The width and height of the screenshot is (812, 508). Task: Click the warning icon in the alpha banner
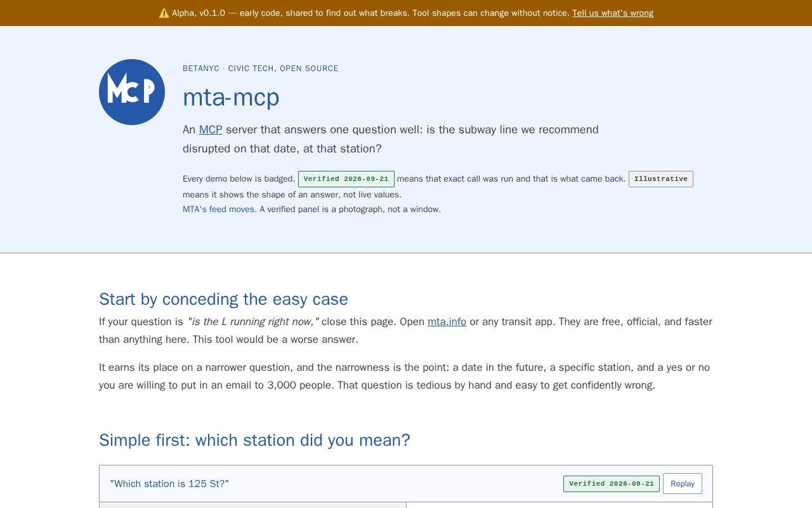(164, 13)
